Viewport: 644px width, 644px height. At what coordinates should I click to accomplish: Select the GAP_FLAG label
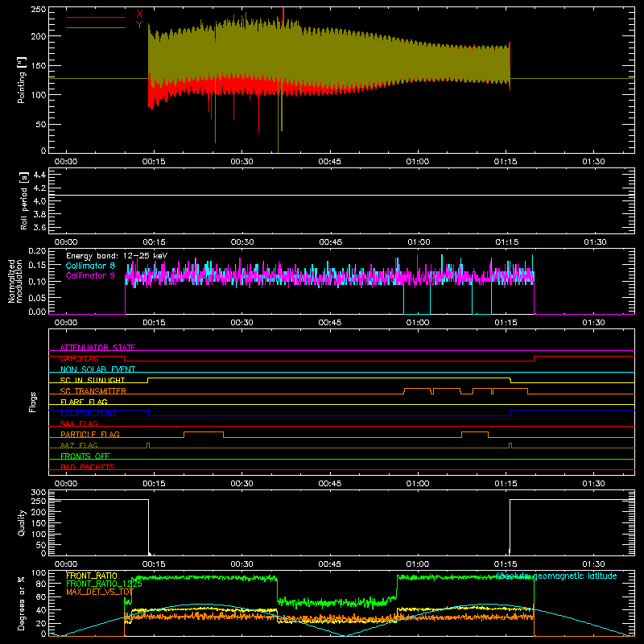pos(79,358)
